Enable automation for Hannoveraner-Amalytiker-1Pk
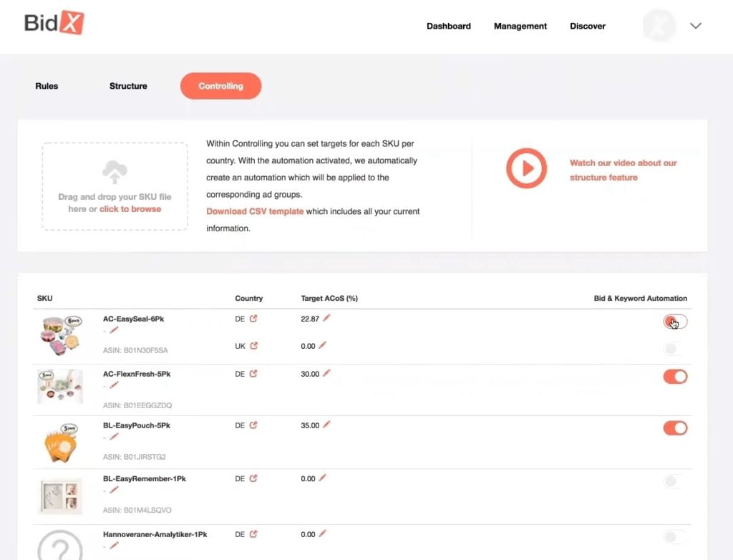The height and width of the screenshot is (560, 733). coord(675,537)
